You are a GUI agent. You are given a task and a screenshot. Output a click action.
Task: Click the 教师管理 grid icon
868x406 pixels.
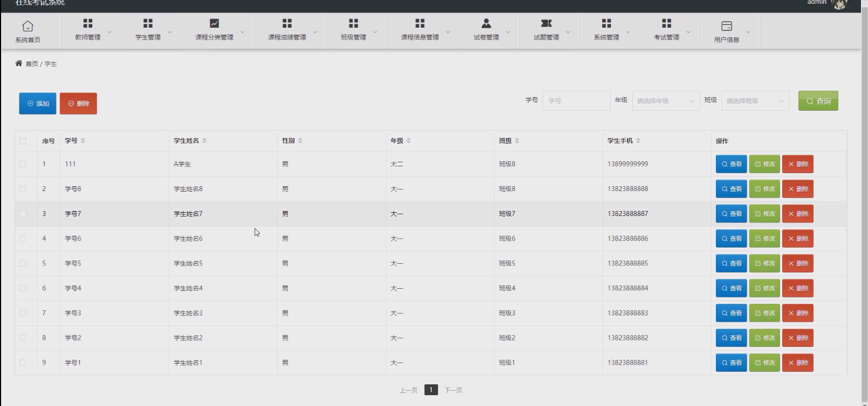coord(87,23)
